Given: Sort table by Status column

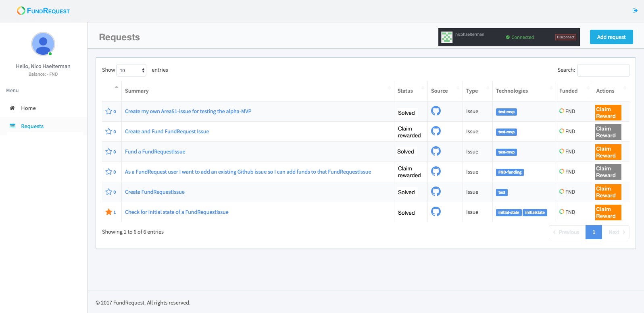Looking at the screenshot, I should (411, 91).
